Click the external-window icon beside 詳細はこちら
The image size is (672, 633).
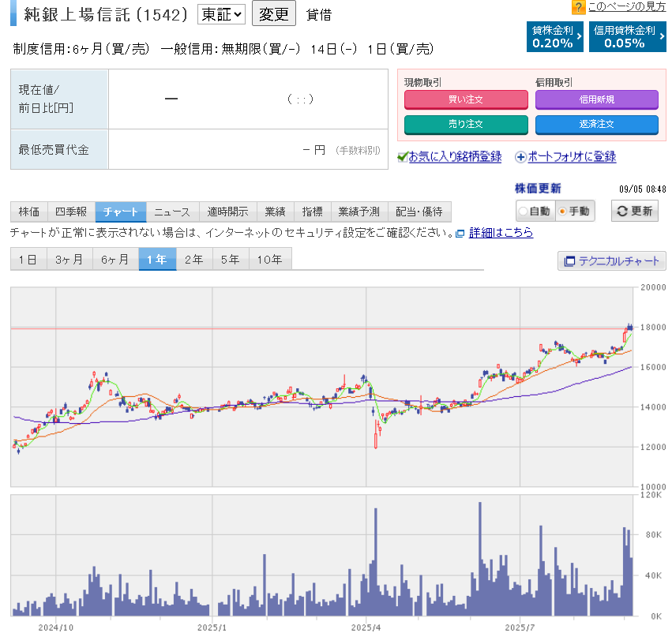[460, 234]
